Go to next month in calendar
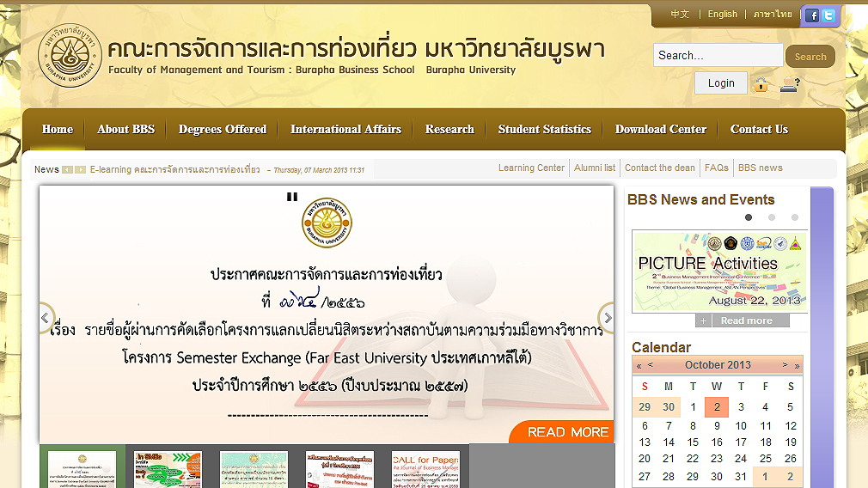The image size is (868, 488). click(x=785, y=364)
